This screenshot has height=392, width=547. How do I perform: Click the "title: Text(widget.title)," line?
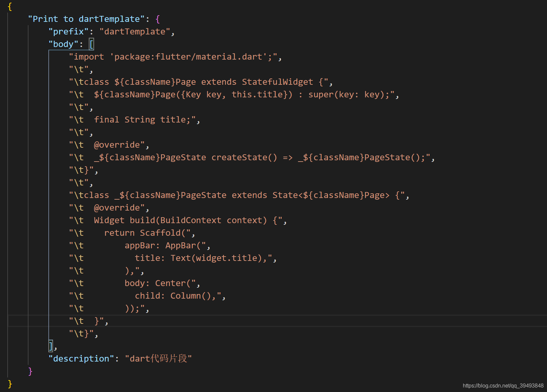[x=173, y=258]
